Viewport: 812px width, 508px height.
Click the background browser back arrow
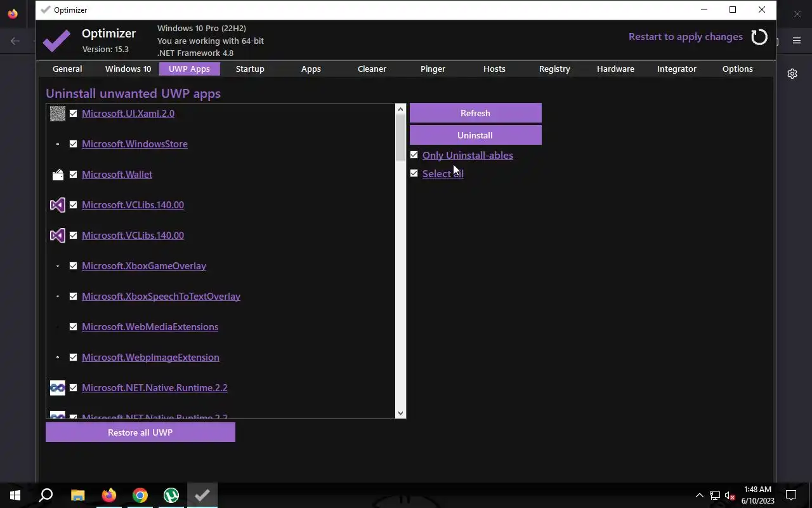(x=15, y=41)
